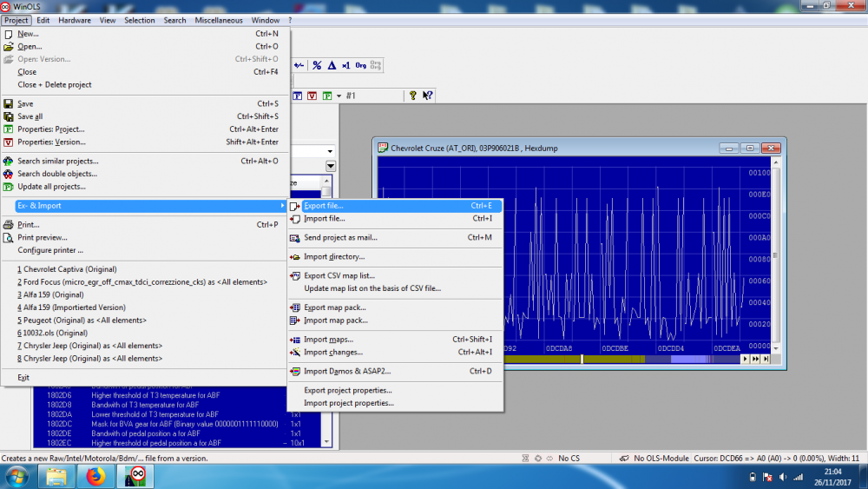This screenshot has height=489, width=868.
Task: Open the Selection menu
Action: [140, 20]
